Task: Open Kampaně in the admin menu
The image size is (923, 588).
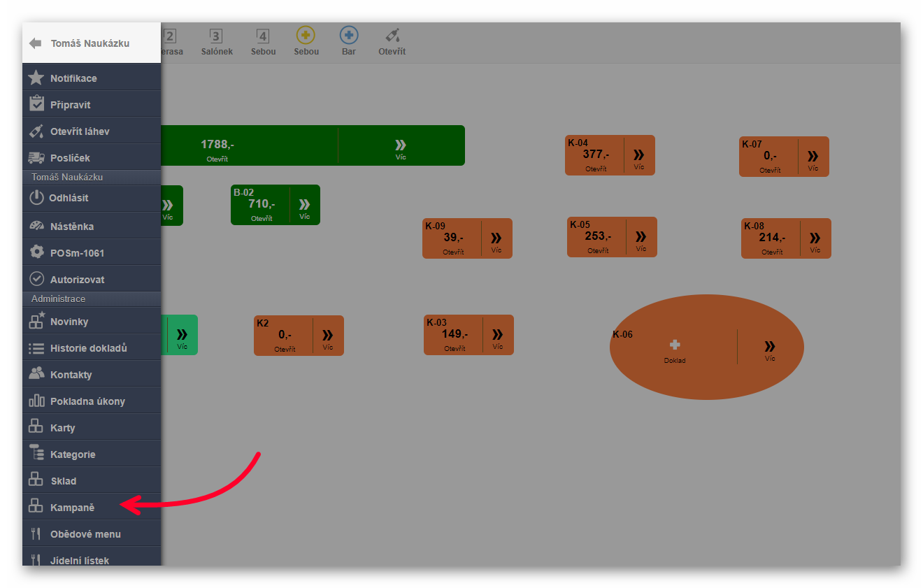Action: (x=72, y=507)
